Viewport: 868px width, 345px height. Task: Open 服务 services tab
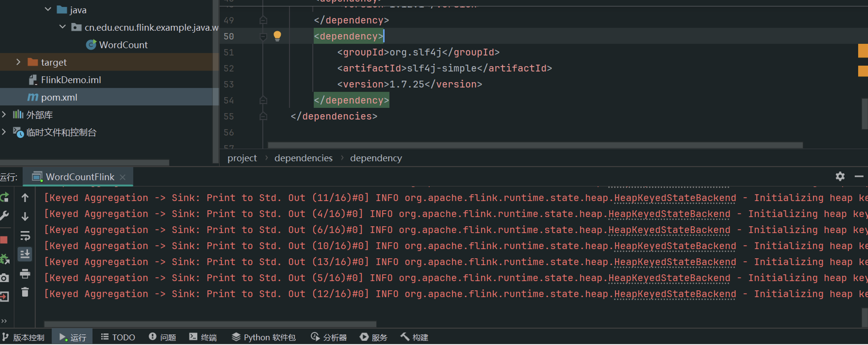point(374,337)
